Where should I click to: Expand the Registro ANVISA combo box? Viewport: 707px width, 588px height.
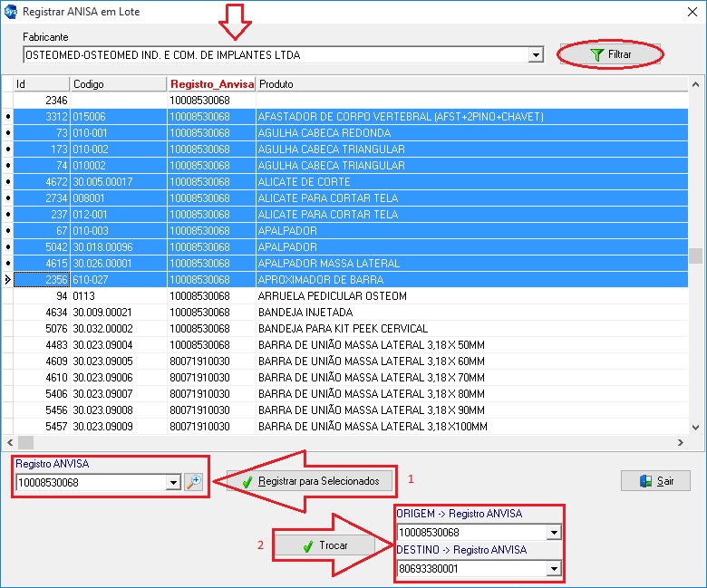(x=173, y=483)
